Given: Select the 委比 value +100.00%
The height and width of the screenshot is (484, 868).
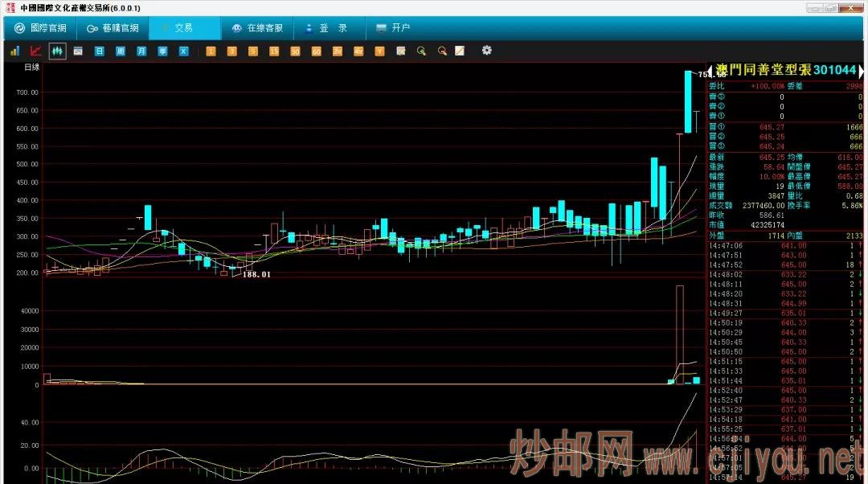Looking at the screenshot, I should pyautogui.click(x=768, y=86).
